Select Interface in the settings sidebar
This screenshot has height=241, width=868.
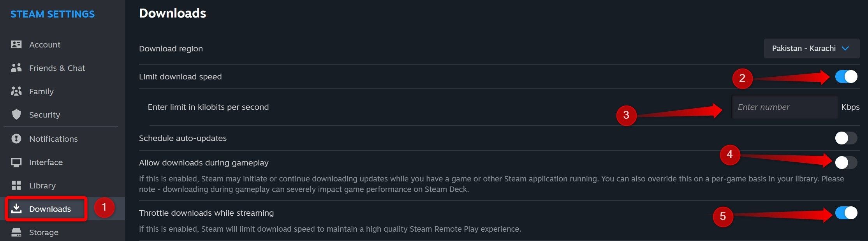tap(46, 162)
